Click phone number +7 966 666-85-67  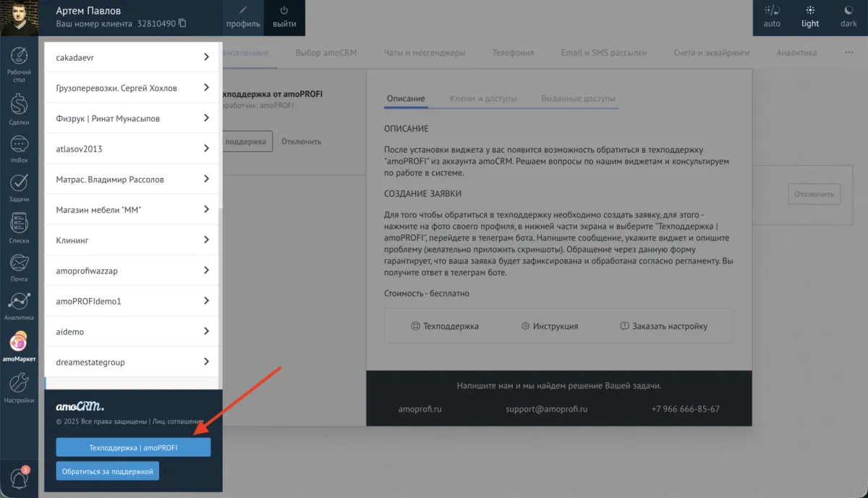(x=685, y=409)
